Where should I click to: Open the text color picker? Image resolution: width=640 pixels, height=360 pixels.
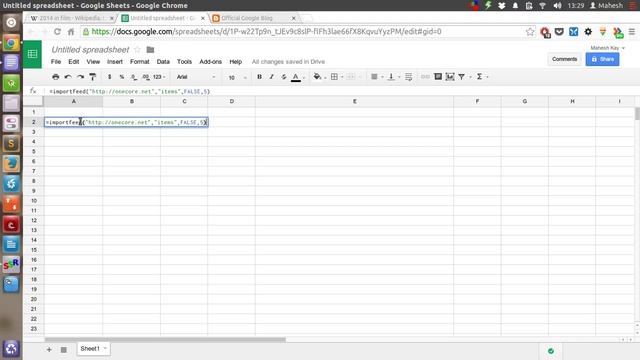296,77
